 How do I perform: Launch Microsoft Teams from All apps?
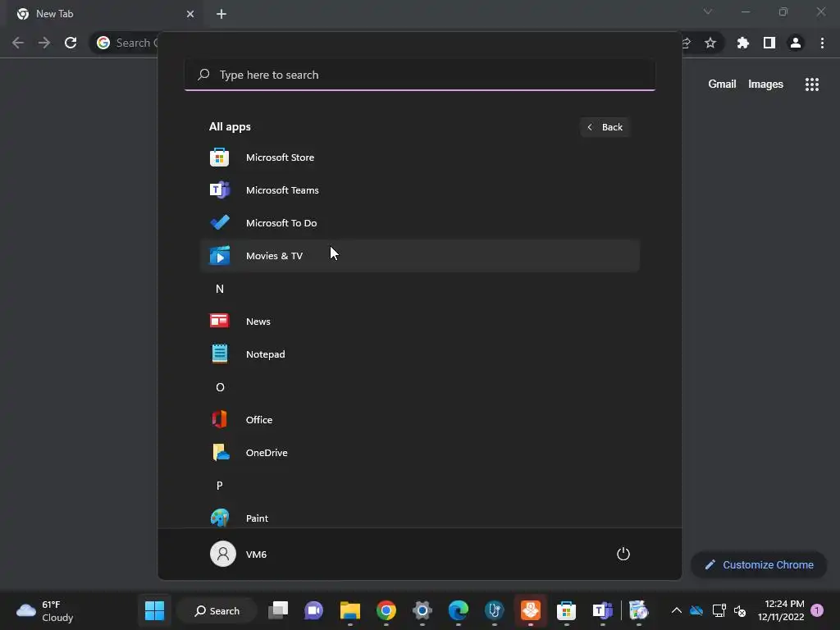(419, 190)
